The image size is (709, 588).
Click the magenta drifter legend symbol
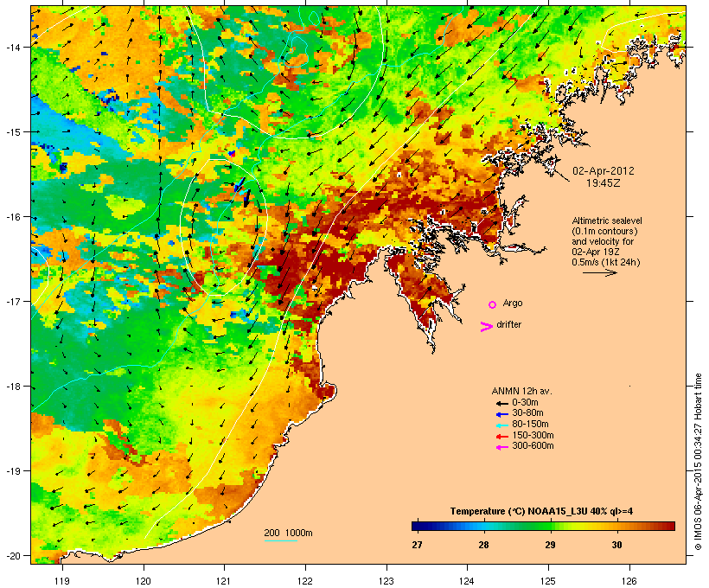coord(487,327)
